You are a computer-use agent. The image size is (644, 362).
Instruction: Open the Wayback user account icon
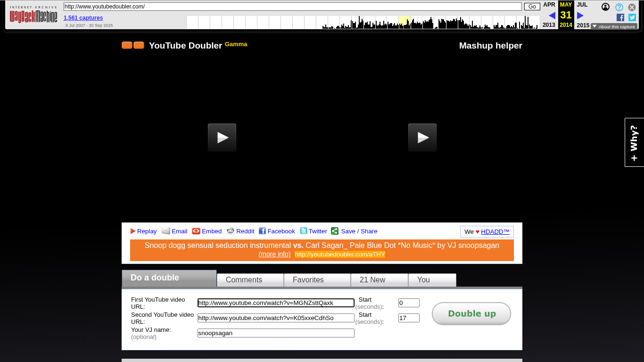coord(605,7)
